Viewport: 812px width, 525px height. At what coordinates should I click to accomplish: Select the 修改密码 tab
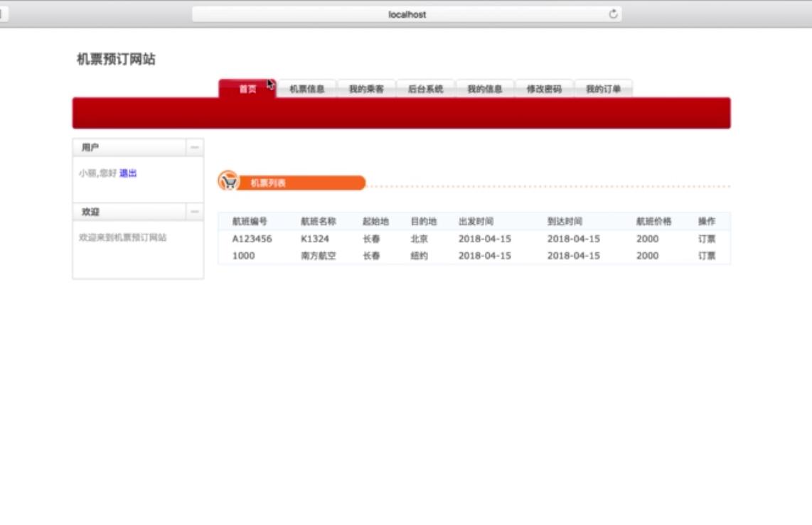[x=544, y=89]
